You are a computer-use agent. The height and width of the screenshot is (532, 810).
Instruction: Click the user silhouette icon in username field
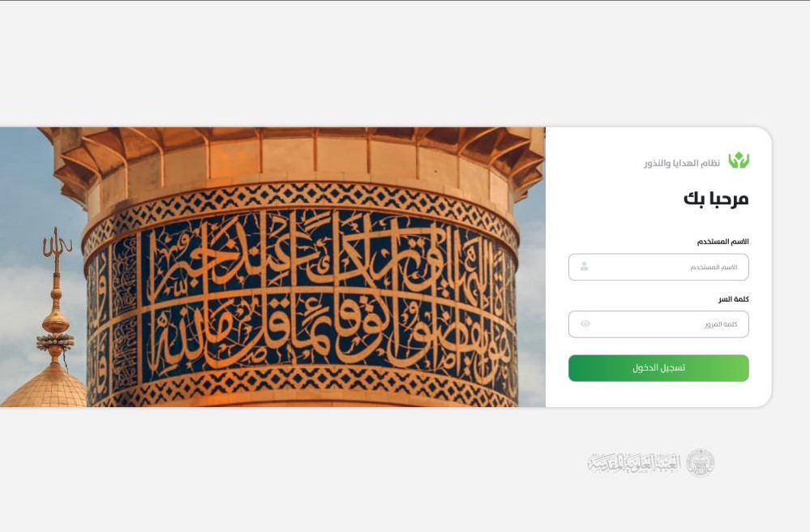point(585,267)
